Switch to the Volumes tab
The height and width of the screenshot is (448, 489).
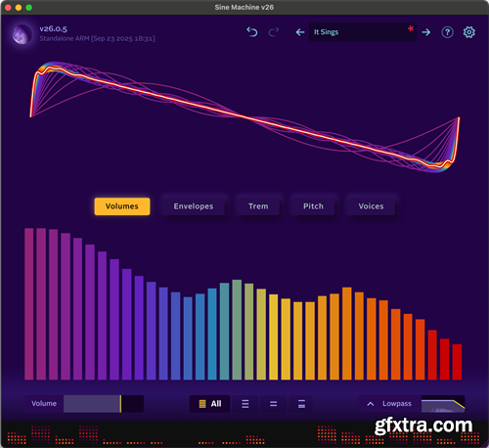122,206
